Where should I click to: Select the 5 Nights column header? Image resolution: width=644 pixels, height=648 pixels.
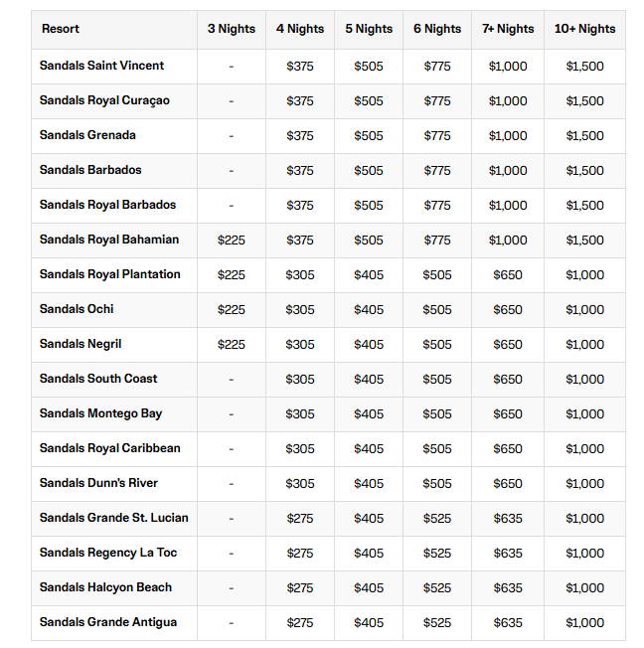pyautogui.click(x=369, y=29)
